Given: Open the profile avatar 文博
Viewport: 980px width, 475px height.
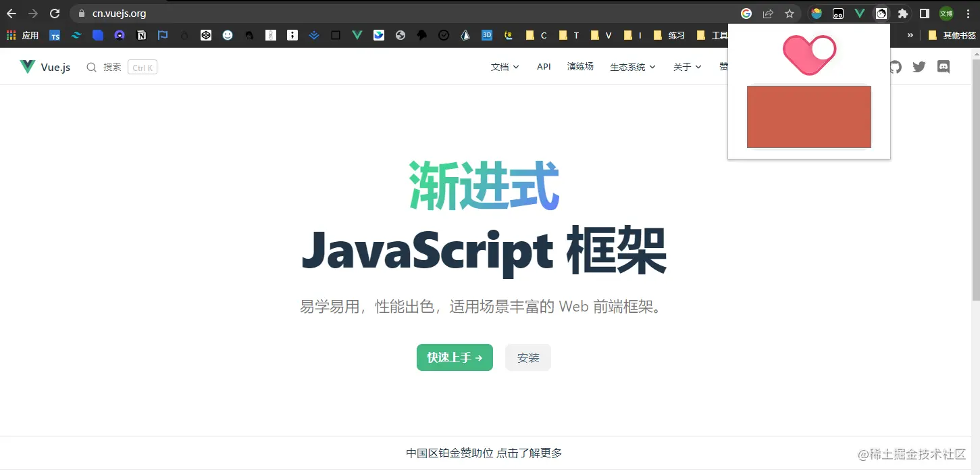Looking at the screenshot, I should pyautogui.click(x=946, y=14).
